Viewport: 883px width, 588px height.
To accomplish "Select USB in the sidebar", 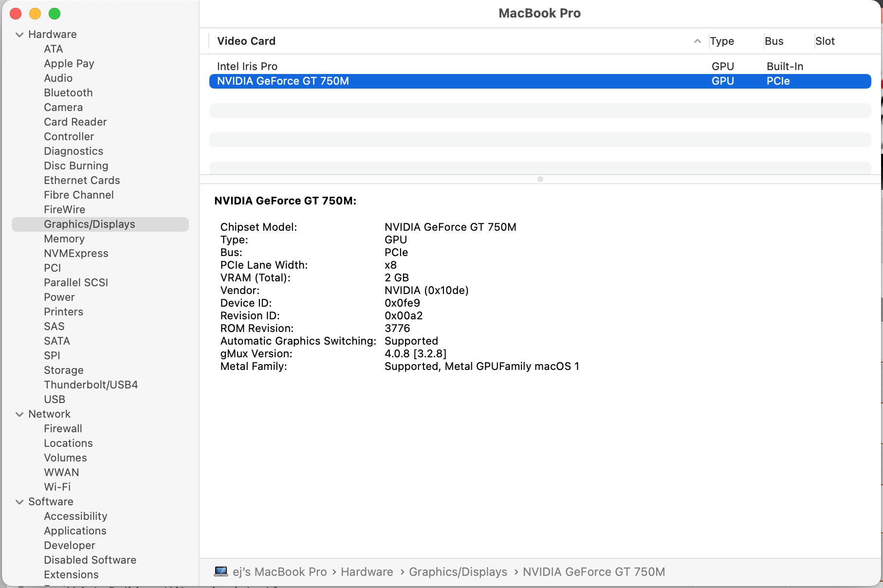I will (55, 400).
